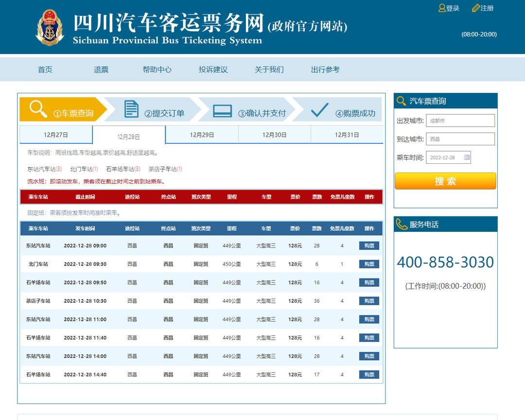Viewport: 525px width, 420px height.
Task: Click 购票 for the 14:40 石羊场车站 departure
Action: [369, 375]
